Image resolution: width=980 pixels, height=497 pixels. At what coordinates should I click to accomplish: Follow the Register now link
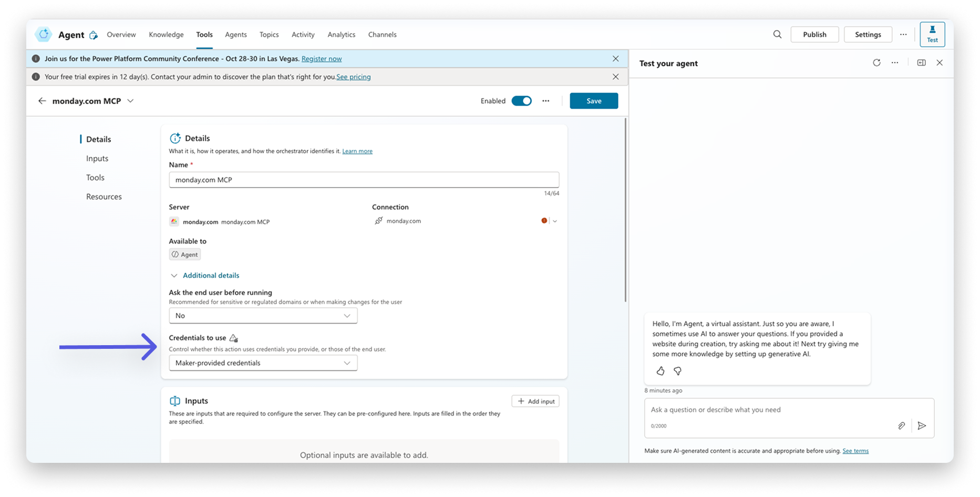coord(322,59)
